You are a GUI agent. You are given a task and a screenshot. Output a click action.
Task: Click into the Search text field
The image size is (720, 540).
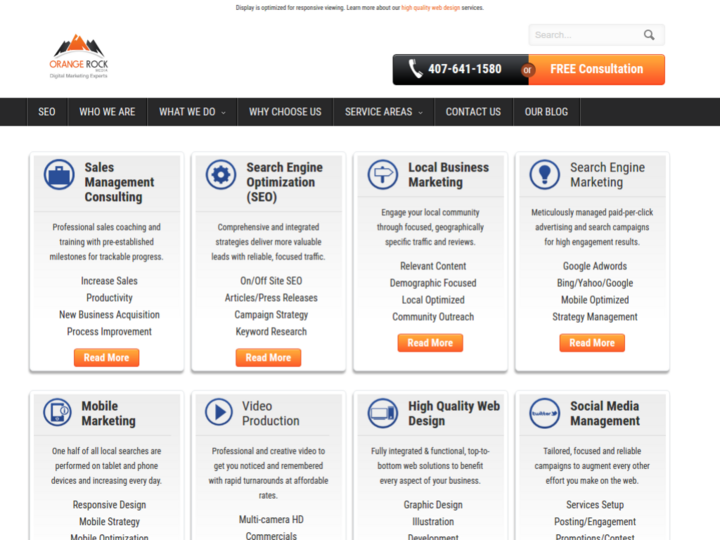[585, 35]
